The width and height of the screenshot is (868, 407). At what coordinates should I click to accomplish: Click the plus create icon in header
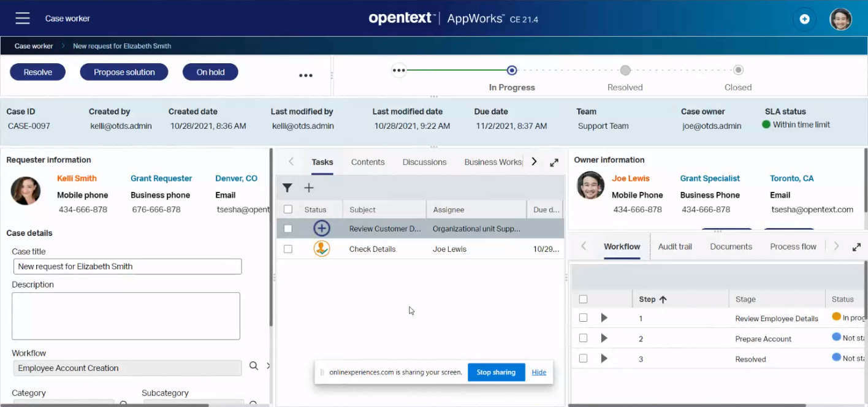(x=804, y=19)
